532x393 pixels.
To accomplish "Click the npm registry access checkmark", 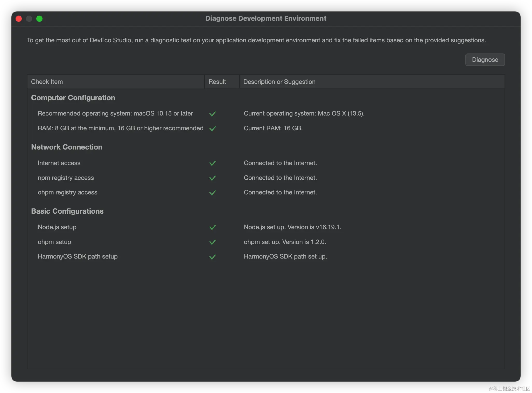I will click(x=212, y=178).
